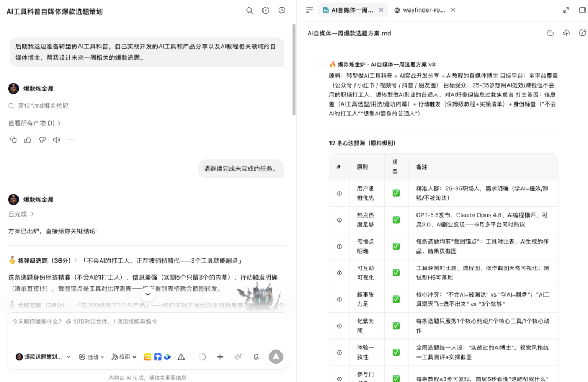The height and width of the screenshot is (382, 588).
Task: Click the first 爆款炼金师 avatar
Action: coord(14,89)
